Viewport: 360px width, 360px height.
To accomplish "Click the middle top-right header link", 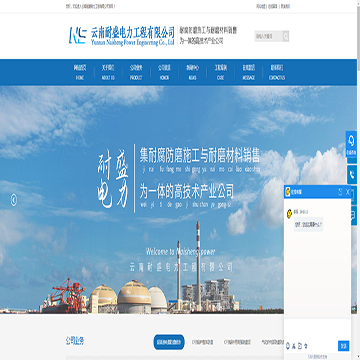I will pyautogui.click(x=273, y=6).
